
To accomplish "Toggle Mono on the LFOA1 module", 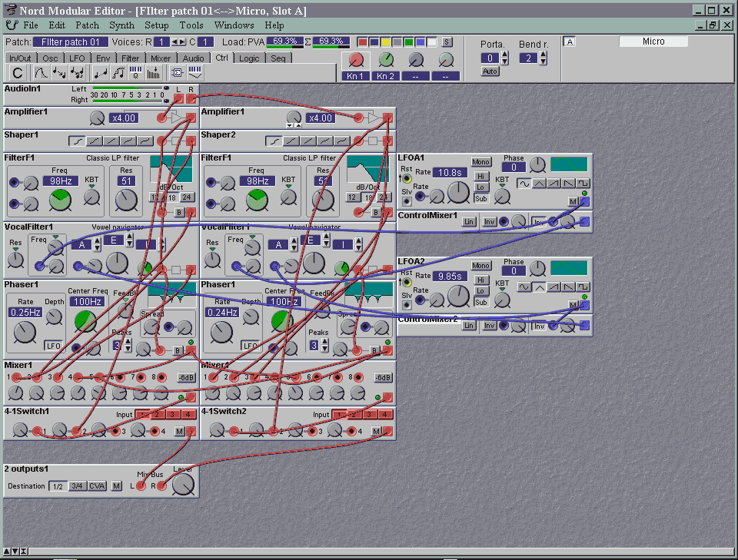I will click(480, 162).
